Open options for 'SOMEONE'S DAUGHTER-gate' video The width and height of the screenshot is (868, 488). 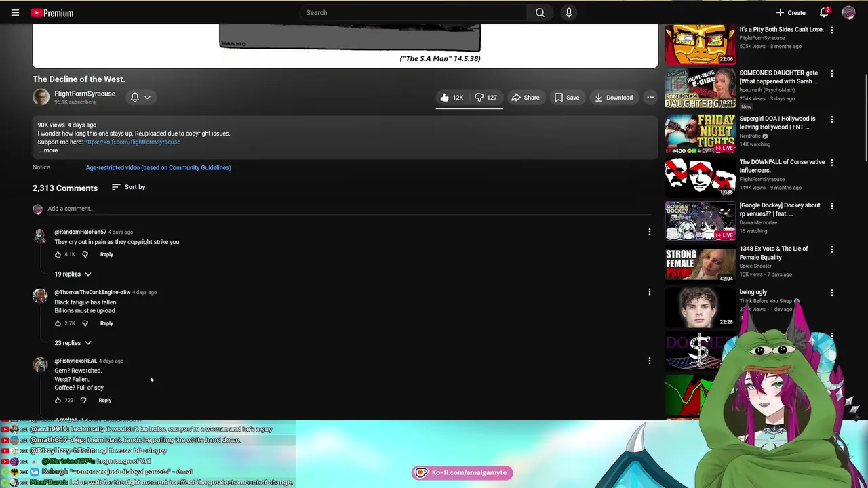[x=832, y=73]
